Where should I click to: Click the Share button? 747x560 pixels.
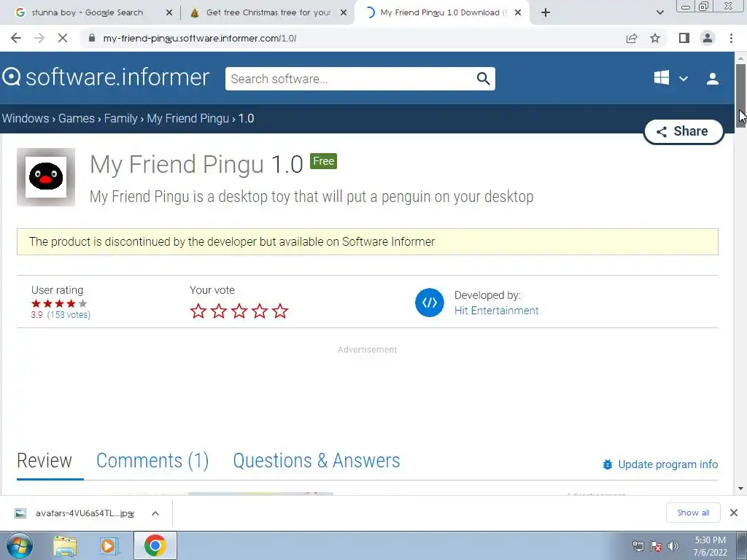(684, 131)
